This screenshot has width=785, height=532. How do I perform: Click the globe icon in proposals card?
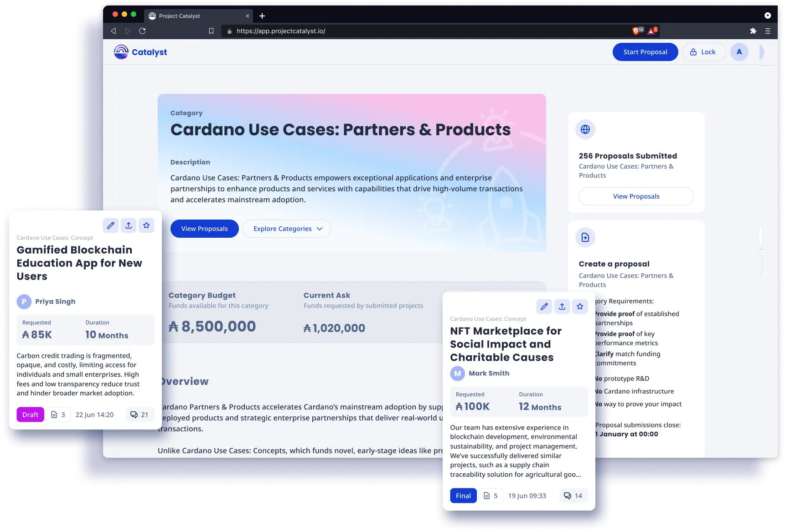coord(585,129)
